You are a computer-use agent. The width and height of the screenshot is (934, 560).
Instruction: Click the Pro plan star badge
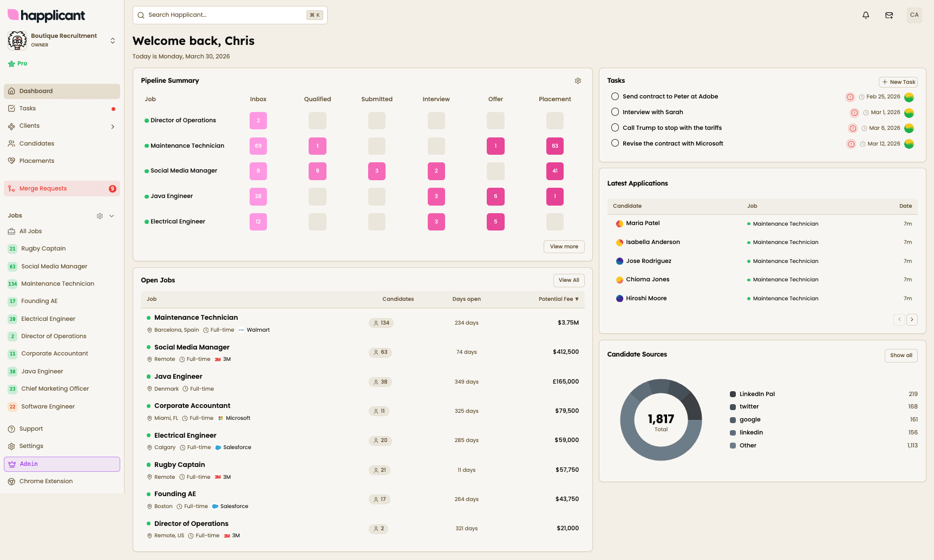tap(17, 63)
